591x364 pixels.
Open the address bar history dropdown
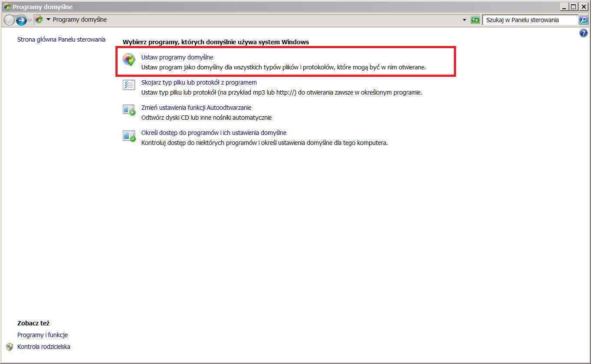(x=464, y=20)
